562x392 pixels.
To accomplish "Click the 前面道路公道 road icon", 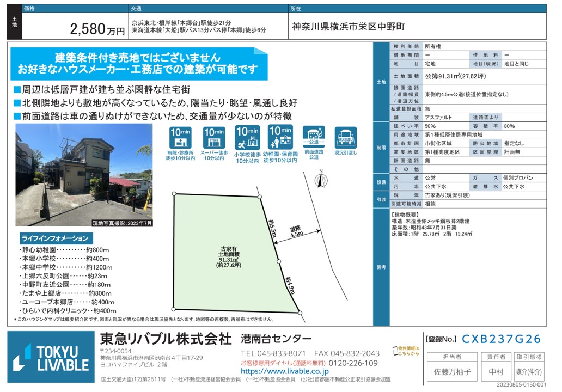I will pyautogui.click(x=313, y=137).
